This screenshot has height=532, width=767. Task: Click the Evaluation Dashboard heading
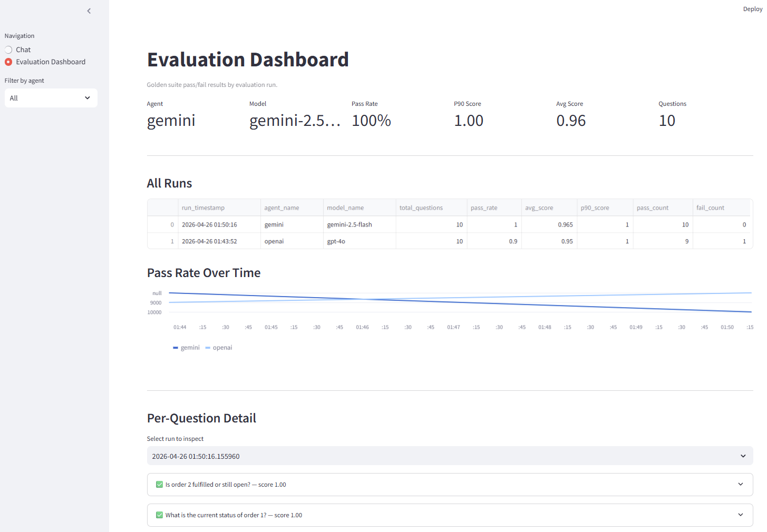click(248, 60)
